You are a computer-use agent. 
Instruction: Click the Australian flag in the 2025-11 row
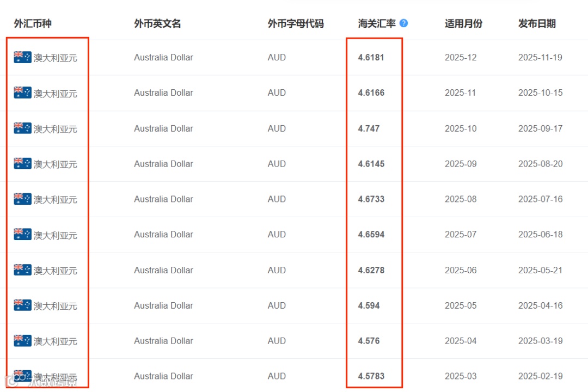point(22,93)
